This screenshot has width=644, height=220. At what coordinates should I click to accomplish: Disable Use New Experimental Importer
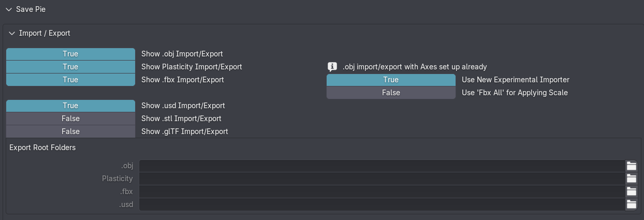coord(391,80)
